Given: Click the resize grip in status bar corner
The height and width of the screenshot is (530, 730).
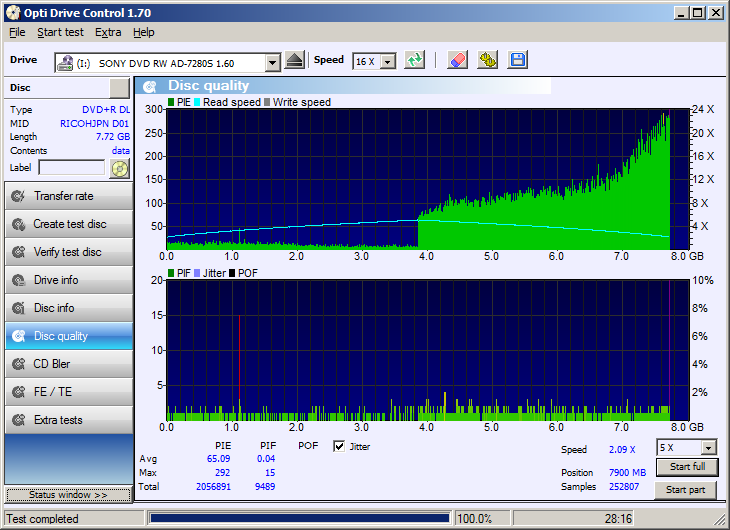Looking at the screenshot, I should [720, 521].
